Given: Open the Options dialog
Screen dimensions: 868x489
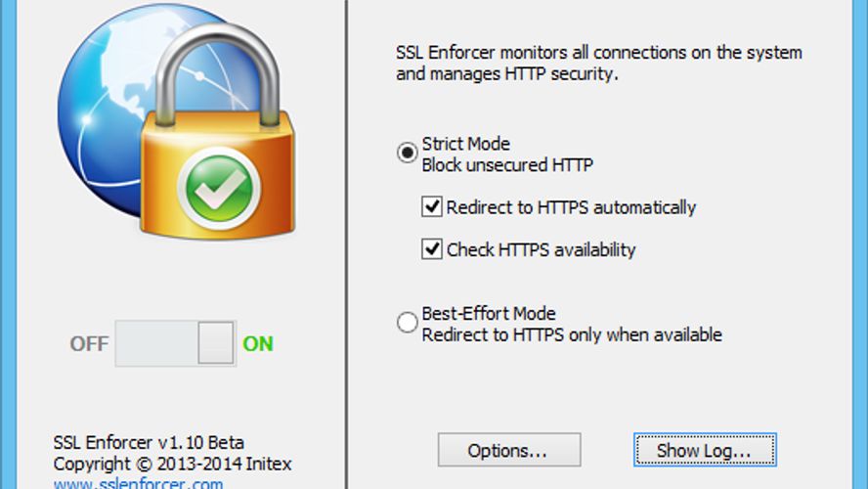Looking at the screenshot, I should [x=508, y=450].
